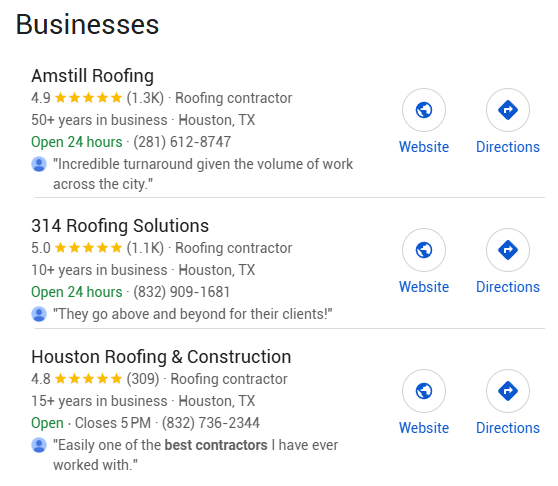558x486 pixels.
Task: Open the Amstill Roofing business listing title
Action: 93,76
